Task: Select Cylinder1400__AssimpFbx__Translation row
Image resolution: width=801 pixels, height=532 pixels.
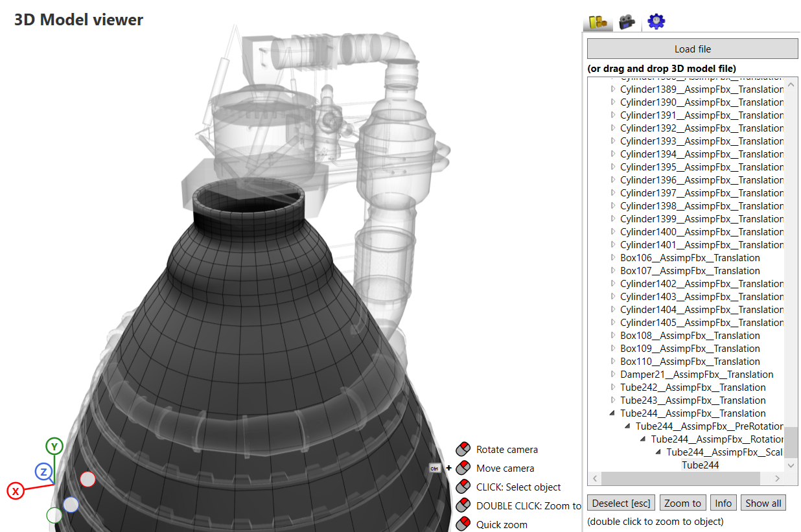Action: tap(702, 231)
